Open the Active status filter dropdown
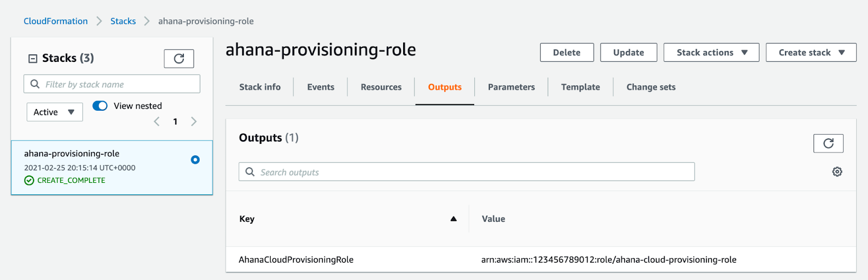Screen dimensions: 868x280 54,112
